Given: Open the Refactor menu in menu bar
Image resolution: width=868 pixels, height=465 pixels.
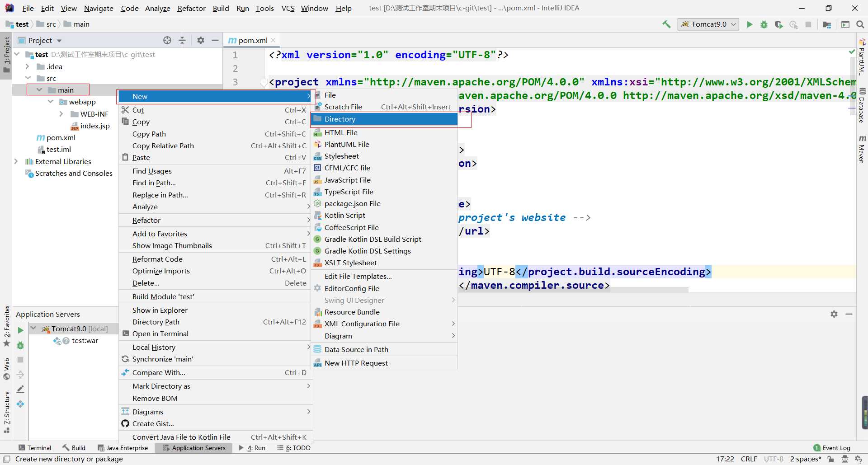Looking at the screenshot, I should tap(191, 8).
